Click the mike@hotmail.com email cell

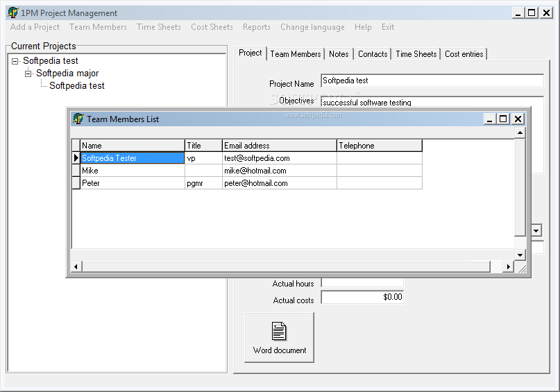(280, 171)
